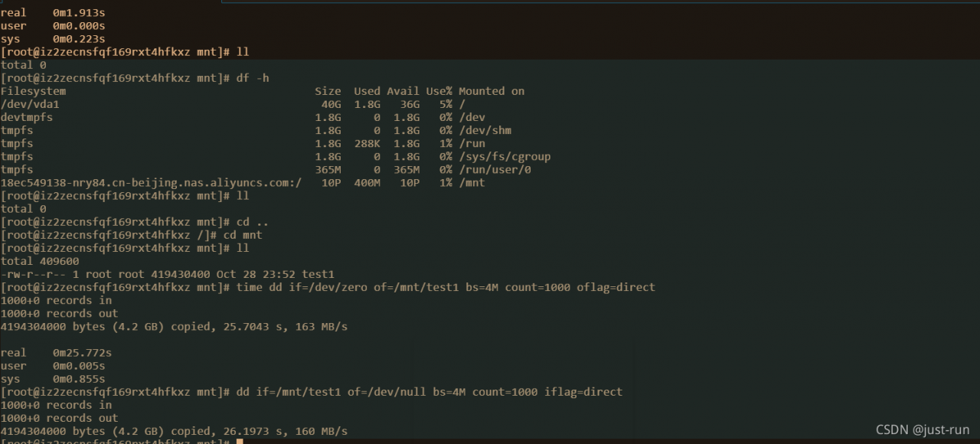Viewport: 980px width, 444px height.
Task: Click the 'real 0m25.772s' timing line
Action: click(56, 353)
